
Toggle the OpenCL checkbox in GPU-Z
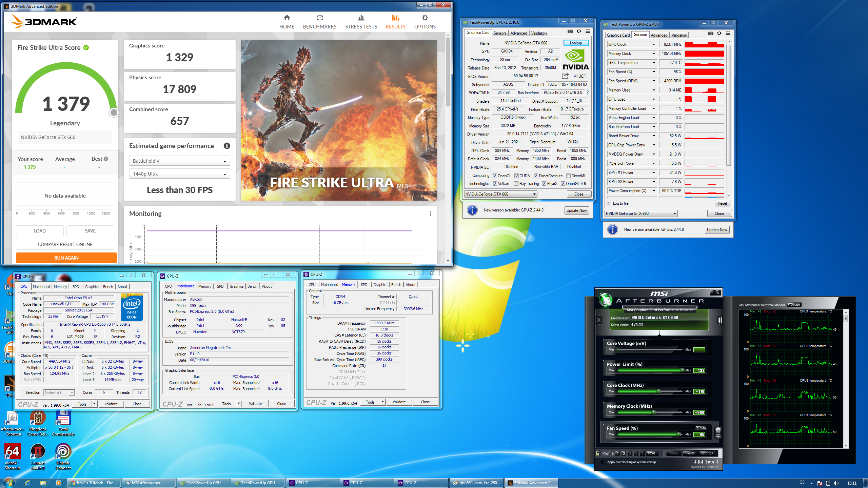[495, 176]
